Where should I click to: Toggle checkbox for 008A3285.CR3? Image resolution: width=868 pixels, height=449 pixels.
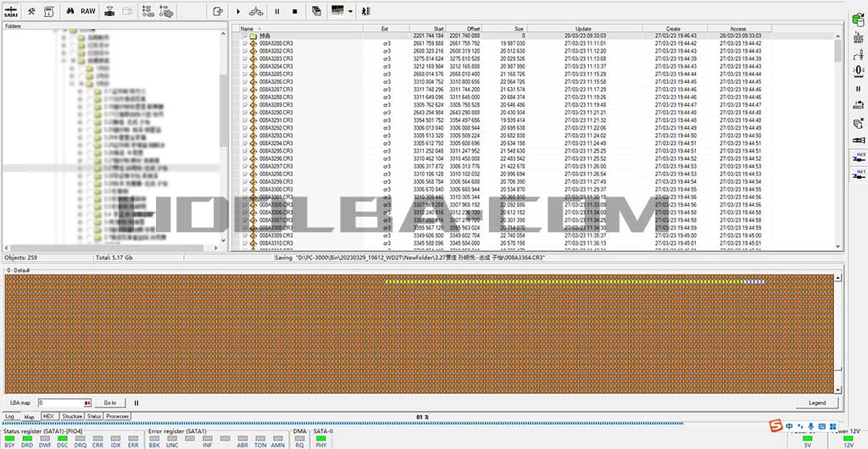point(245,74)
